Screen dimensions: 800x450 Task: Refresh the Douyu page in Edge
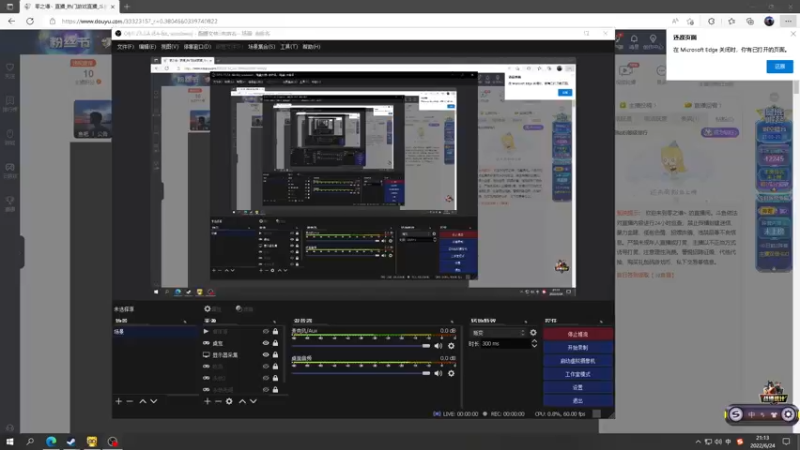click(x=30, y=21)
